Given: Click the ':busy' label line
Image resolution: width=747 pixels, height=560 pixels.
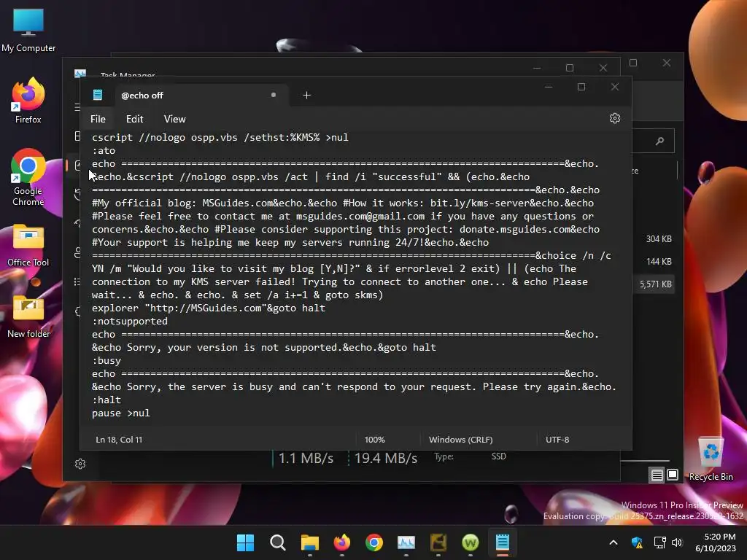Looking at the screenshot, I should tap(107, 360).
